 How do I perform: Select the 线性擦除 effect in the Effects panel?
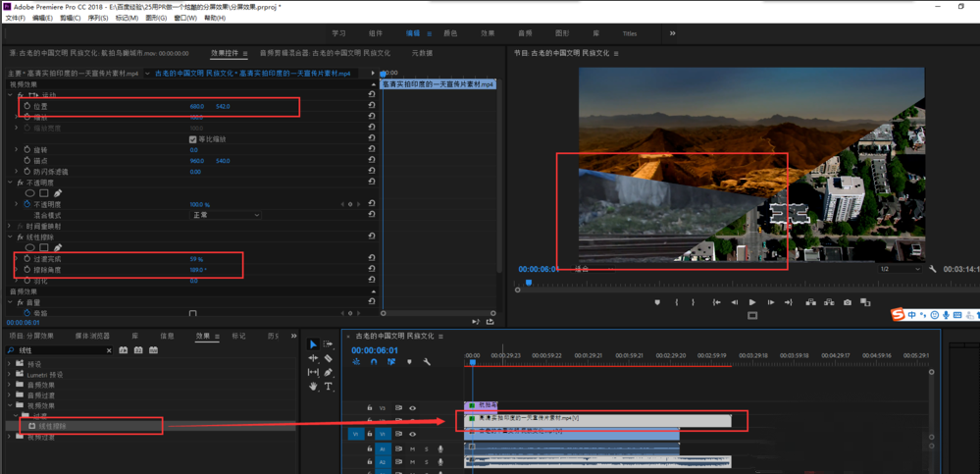[x=54, y=426]
